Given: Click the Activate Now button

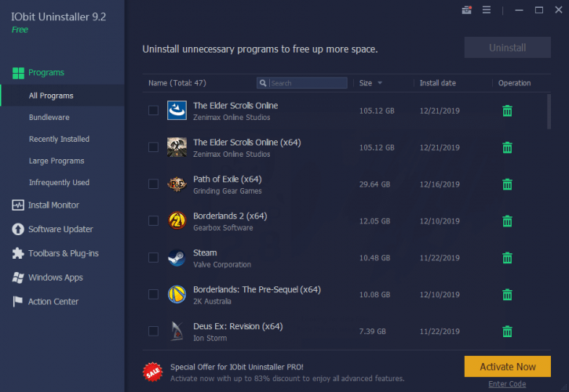Looking at the screenshot, I should point(507,367).
